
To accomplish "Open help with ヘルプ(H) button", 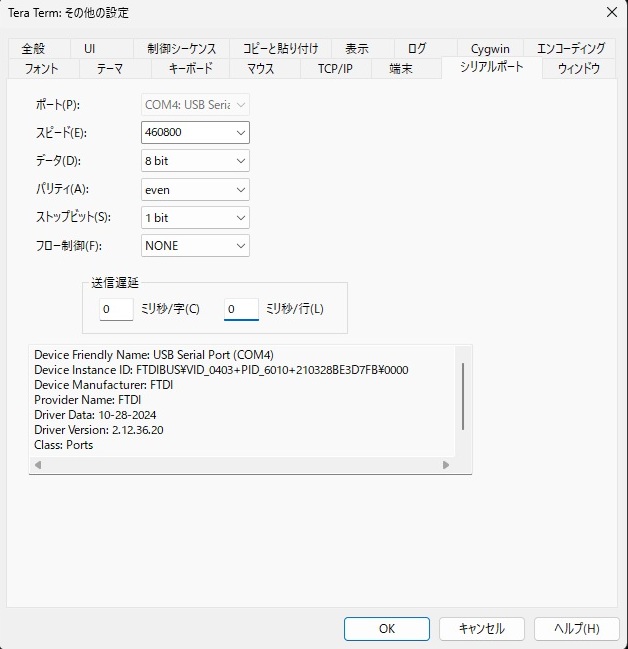I will (x=577, y=628).
